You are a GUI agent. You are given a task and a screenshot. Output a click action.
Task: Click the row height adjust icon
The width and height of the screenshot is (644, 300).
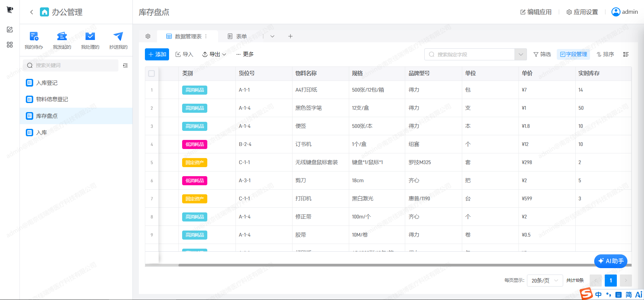626,54
